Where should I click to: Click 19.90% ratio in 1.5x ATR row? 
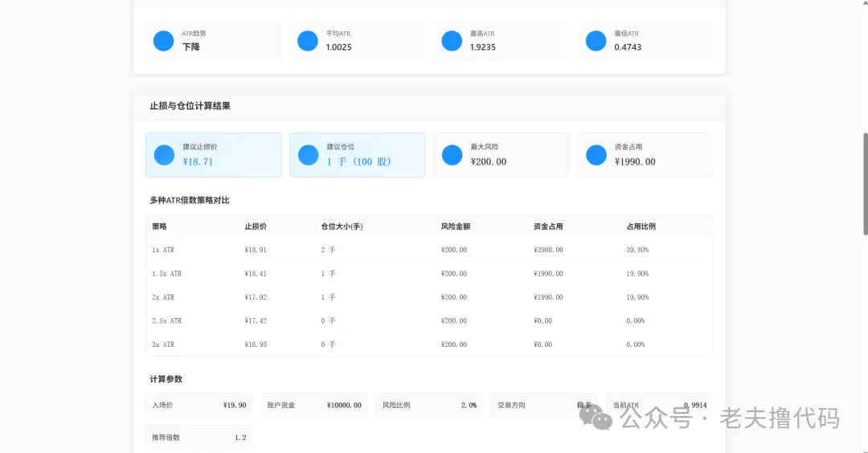[637, 274]
